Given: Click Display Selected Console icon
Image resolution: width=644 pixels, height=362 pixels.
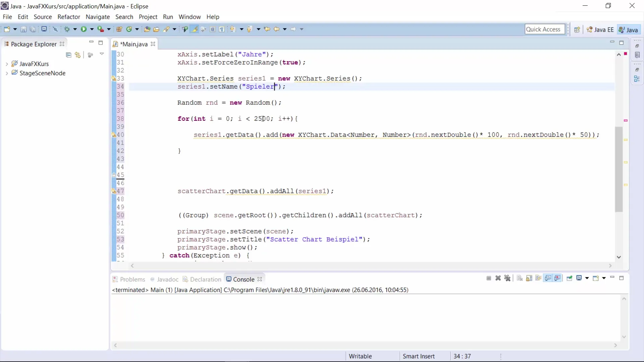Looking at the screenshot, I should (x=579, y=278).
